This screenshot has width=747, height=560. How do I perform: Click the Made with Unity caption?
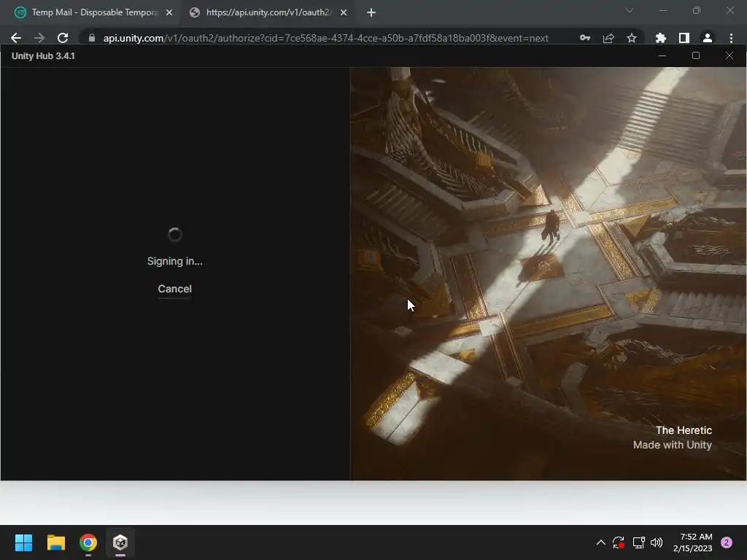(x=672, y=445)
